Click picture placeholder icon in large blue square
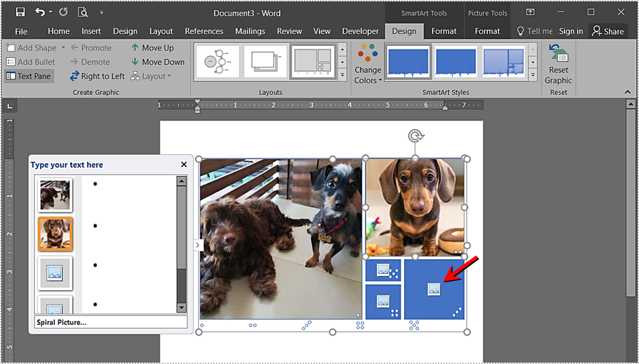 [434, 290]
